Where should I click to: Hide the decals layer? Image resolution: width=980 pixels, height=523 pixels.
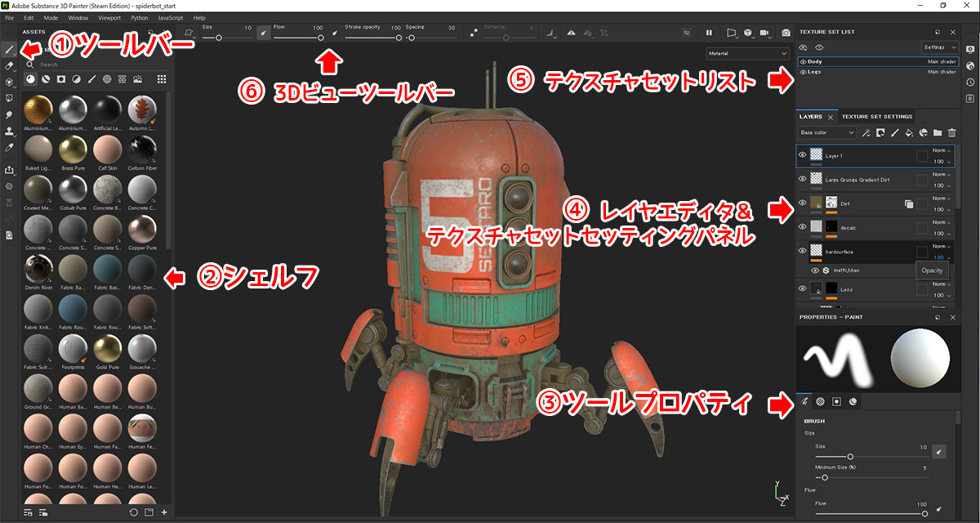tap(802, 225)
